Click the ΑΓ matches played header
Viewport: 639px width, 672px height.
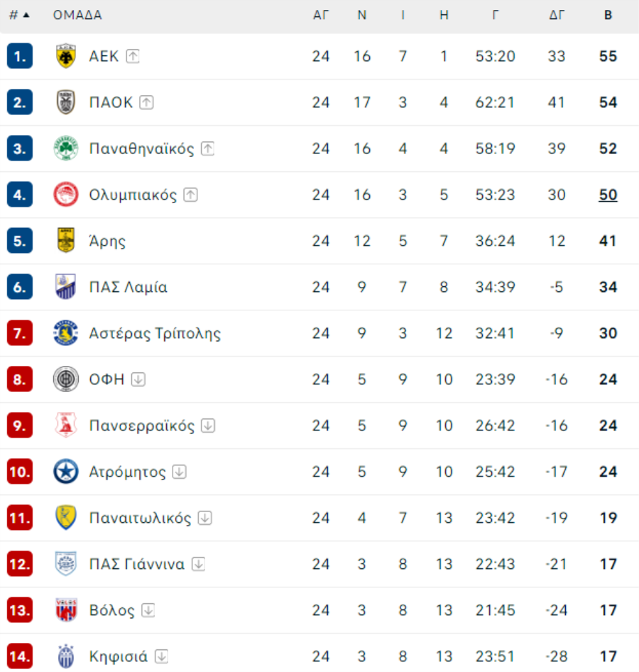pyautogui.click(x=321, y=16)
